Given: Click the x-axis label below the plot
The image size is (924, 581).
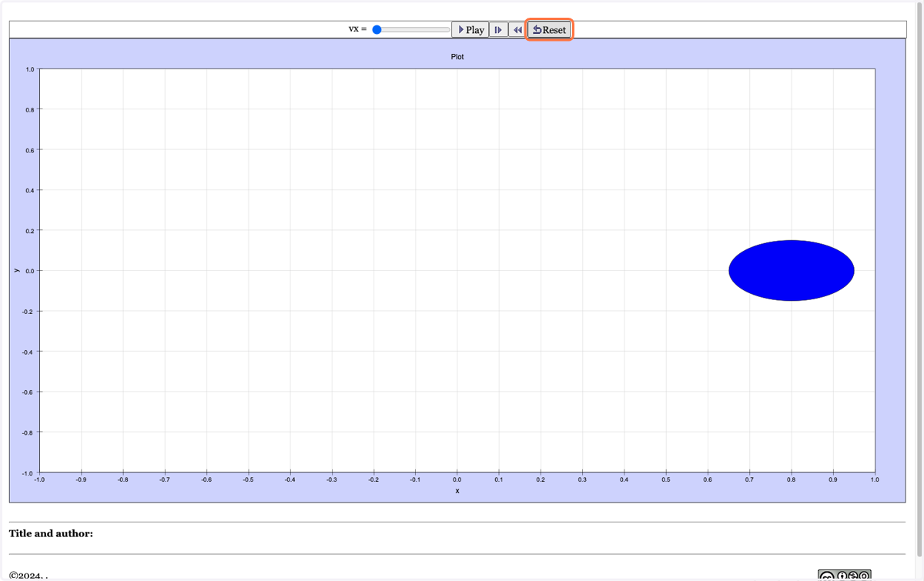Looking at the screenshot, I should (457, 491).
